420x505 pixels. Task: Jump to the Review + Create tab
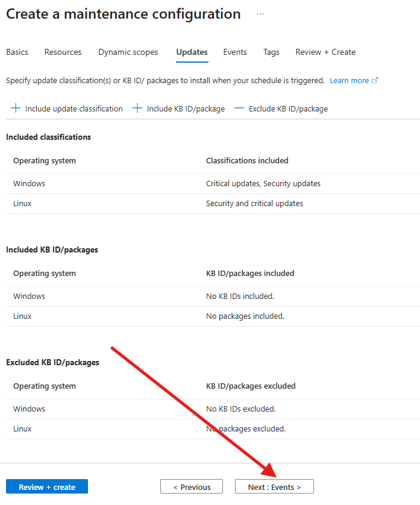(325, 52)
